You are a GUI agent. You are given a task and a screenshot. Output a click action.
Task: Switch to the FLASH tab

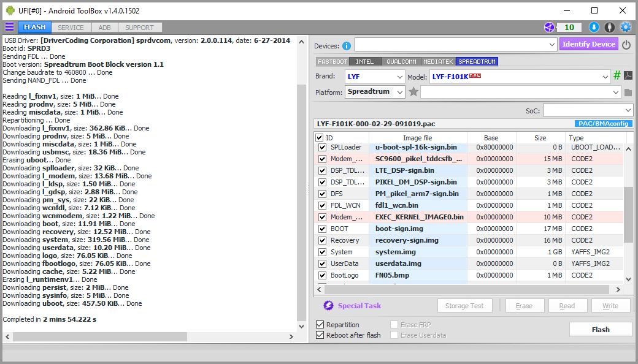click(34, 27)
